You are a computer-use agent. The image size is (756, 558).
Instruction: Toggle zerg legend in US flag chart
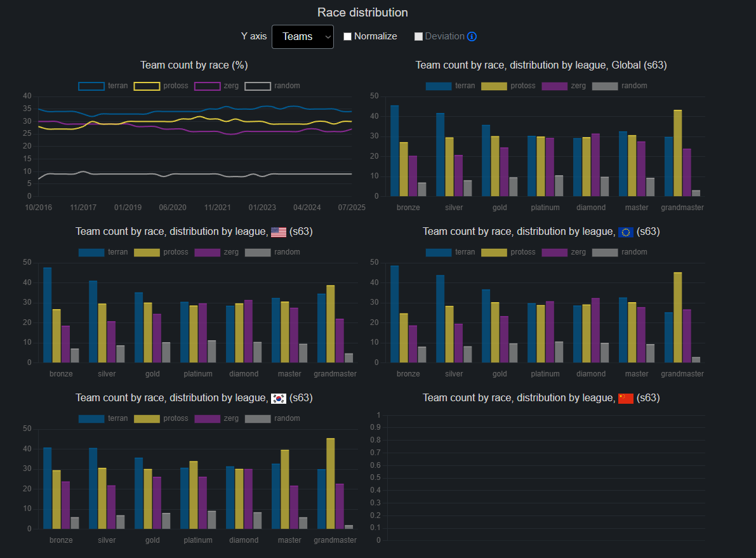[216, 252]
